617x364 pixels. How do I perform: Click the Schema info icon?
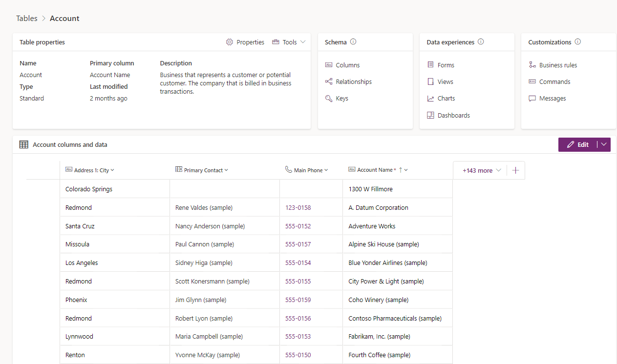tap(353, 42)
